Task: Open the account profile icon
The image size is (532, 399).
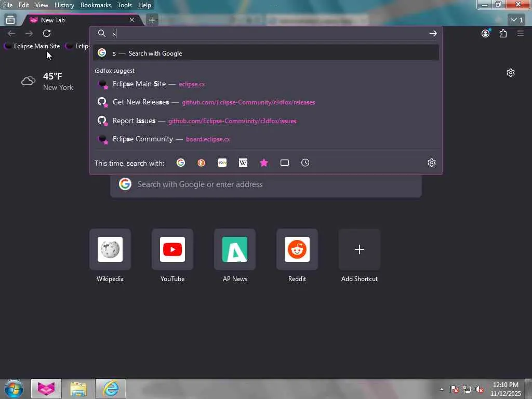Action: [x=486, y=33]
